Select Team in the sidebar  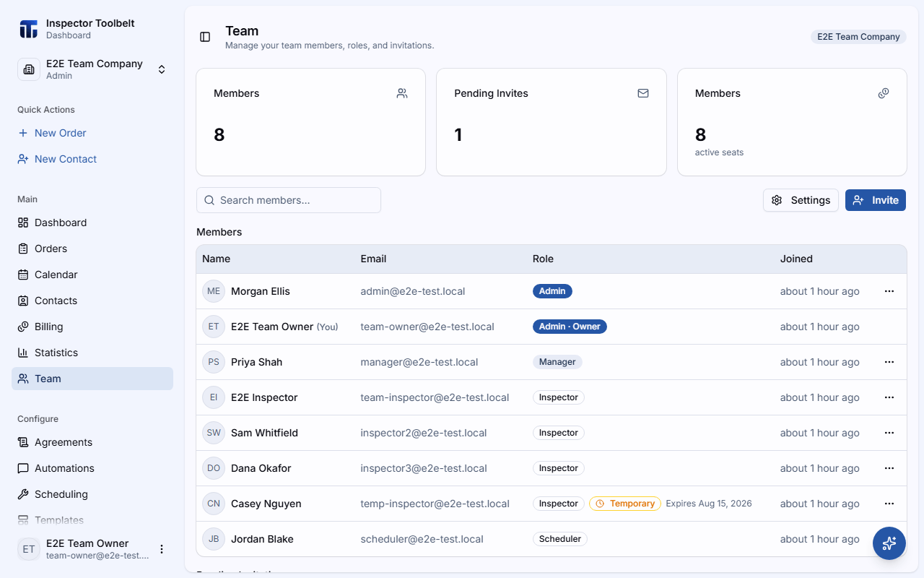92,379
